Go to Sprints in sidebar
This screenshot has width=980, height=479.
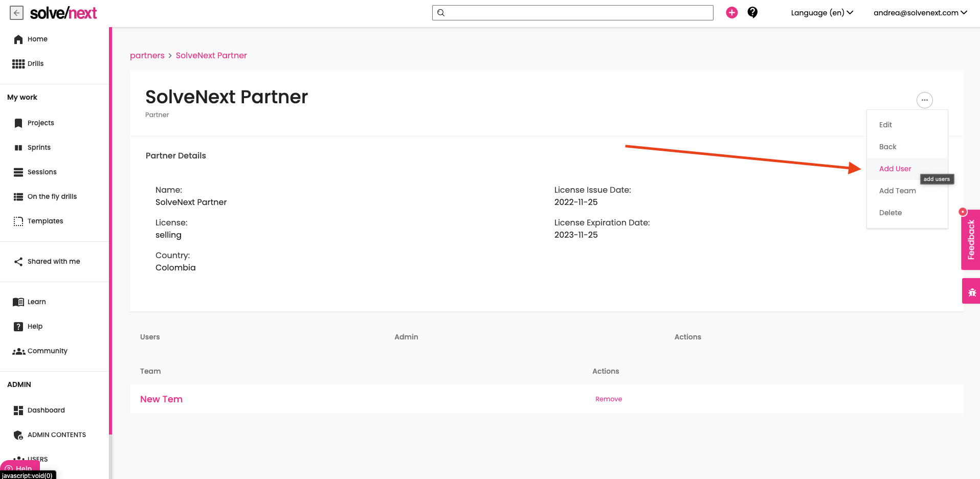pos(39,148)
